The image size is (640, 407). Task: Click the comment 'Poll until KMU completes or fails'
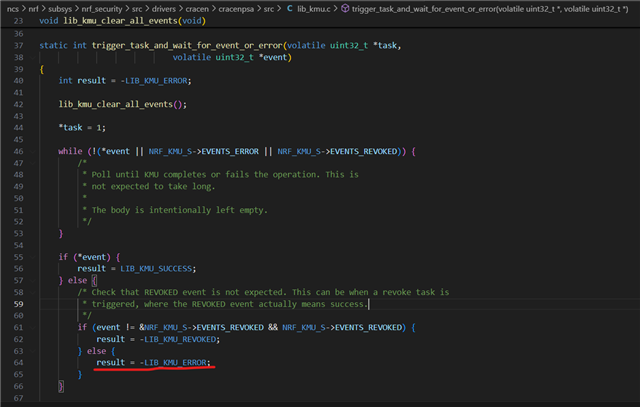[x=225, y=175]
